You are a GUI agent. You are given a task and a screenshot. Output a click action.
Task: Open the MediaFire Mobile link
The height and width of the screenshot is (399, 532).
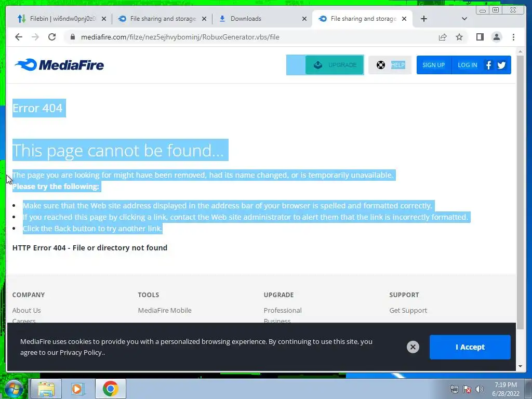point(165,310)
